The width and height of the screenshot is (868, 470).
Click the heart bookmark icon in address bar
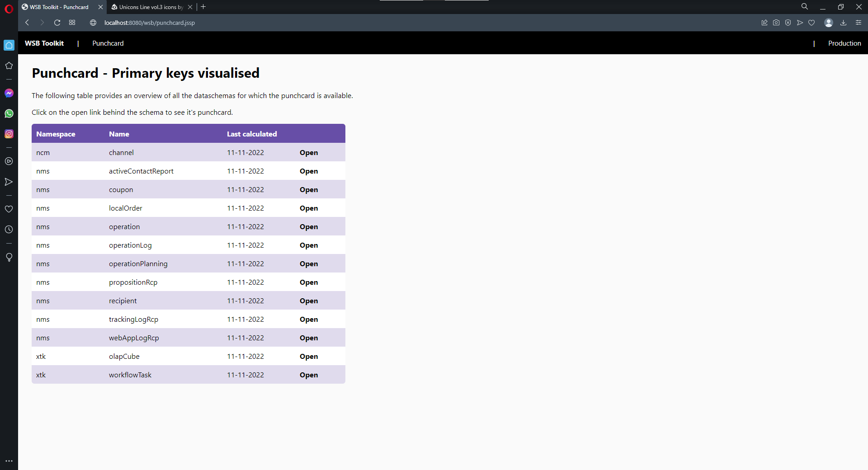click(811, 23)
